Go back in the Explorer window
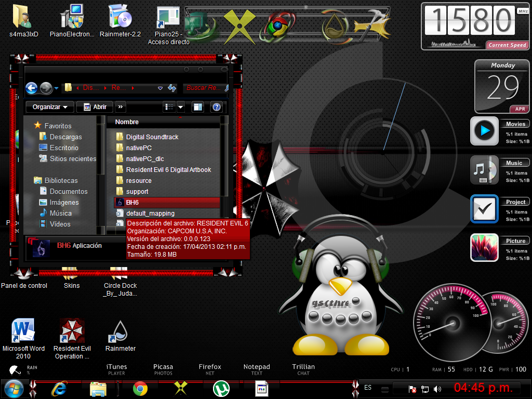Screen dimensions: 532x399 coord(32,88)
